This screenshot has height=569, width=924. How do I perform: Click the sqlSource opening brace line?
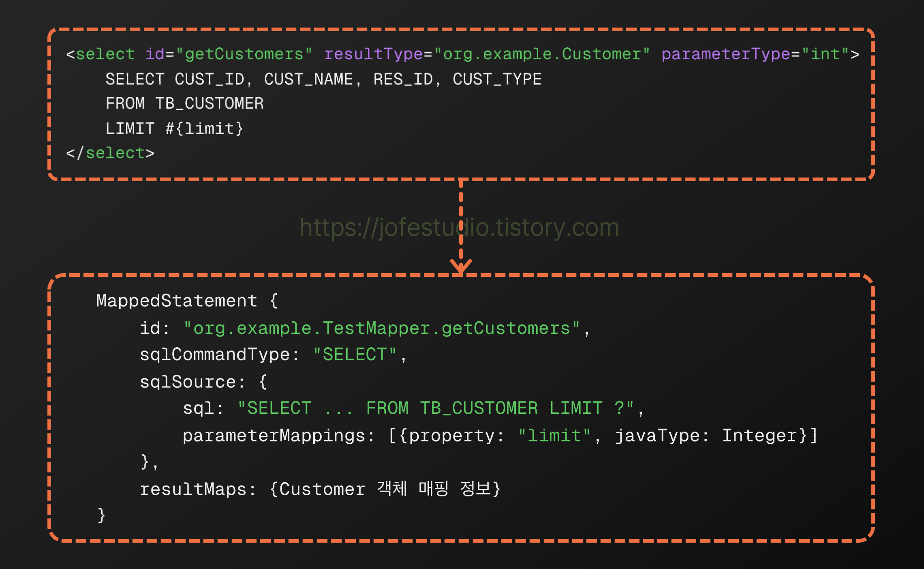click(203, 382)
